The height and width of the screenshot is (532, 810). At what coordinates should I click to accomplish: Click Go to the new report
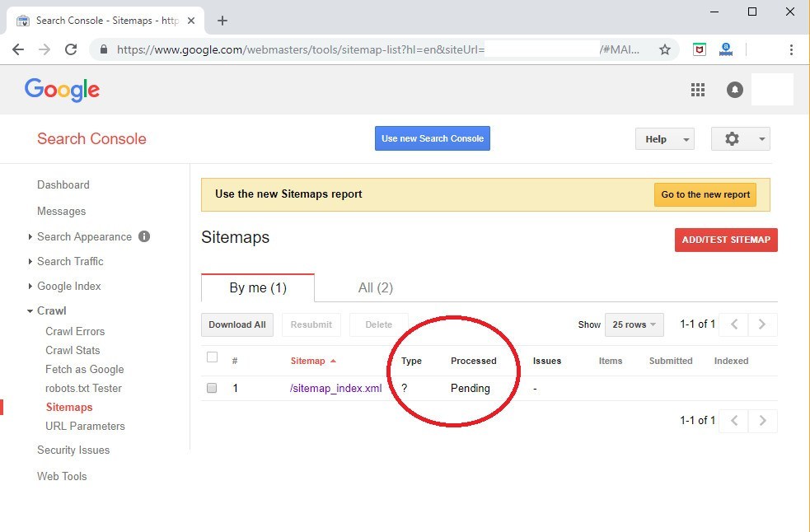[x=705, y=194]
